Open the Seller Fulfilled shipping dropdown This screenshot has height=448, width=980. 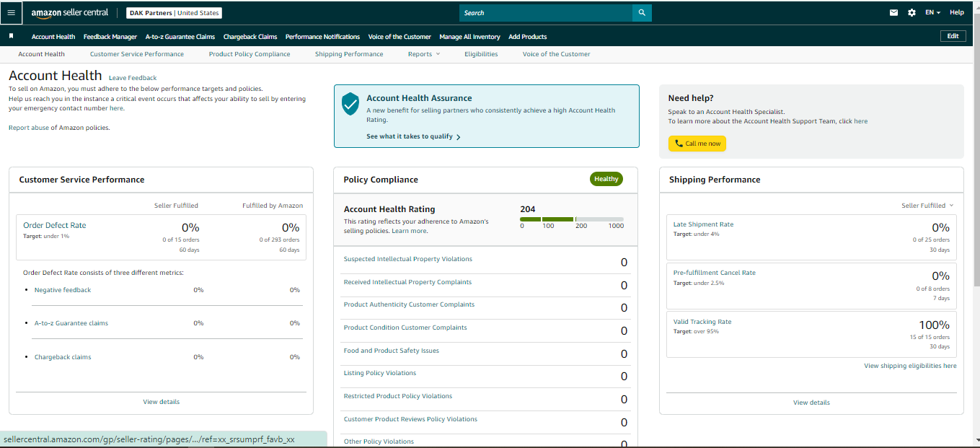(927, 206)
